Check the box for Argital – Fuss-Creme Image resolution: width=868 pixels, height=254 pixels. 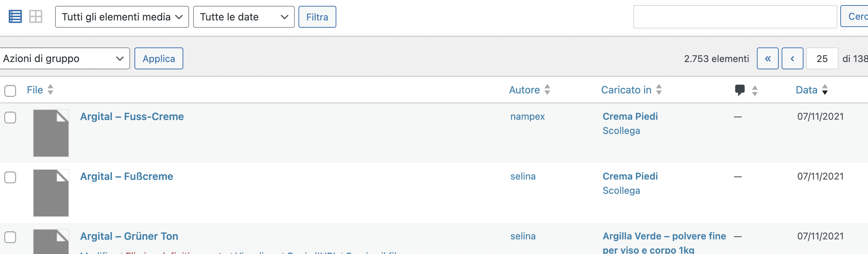(x=10, y=118)
